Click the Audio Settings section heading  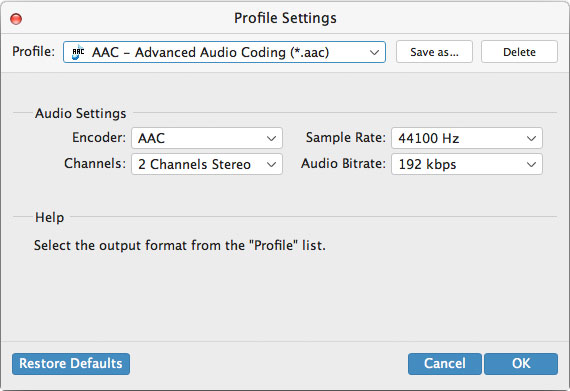click(81, 113)
